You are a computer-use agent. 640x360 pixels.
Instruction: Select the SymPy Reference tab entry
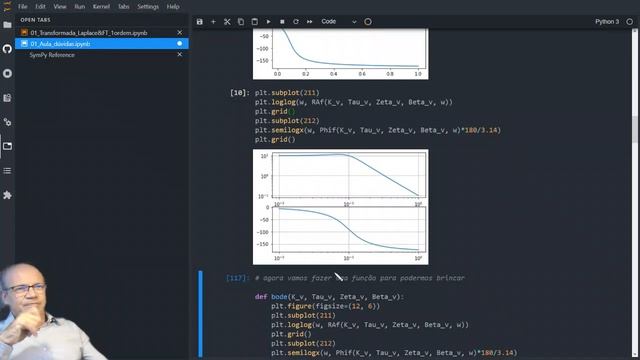52,55
